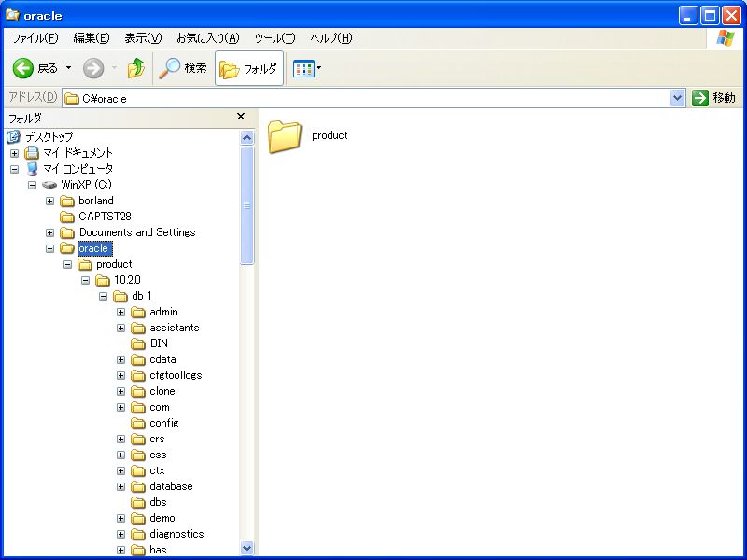Open the address bar dropdown arrow
The height and width of the screenshot is (560, 747).
tap(678, 98)
